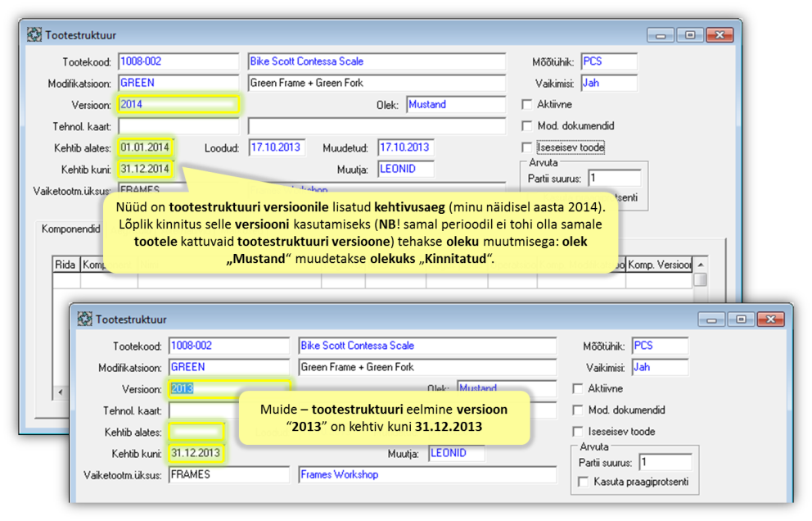Click the Vaikimisi field Jah in the back window
This screenshot has height=521, width=812.
point(609,83)
